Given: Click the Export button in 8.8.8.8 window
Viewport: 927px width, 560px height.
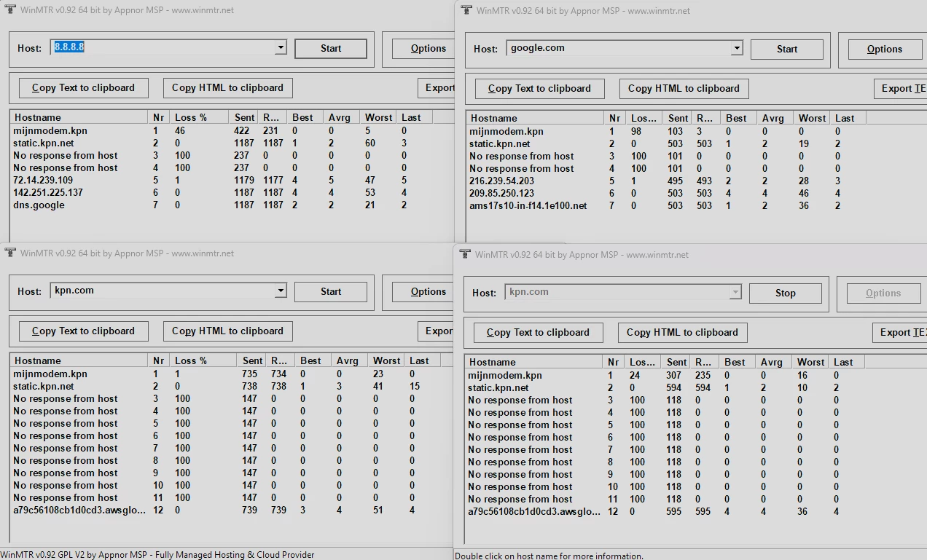Looking at the screenshot, I should (436, 88).
